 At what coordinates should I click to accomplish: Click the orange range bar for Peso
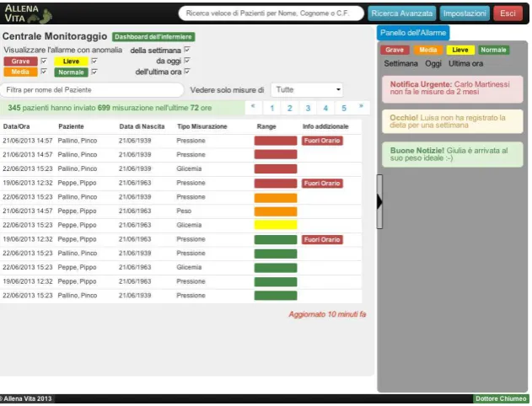[x=276, y=211]
